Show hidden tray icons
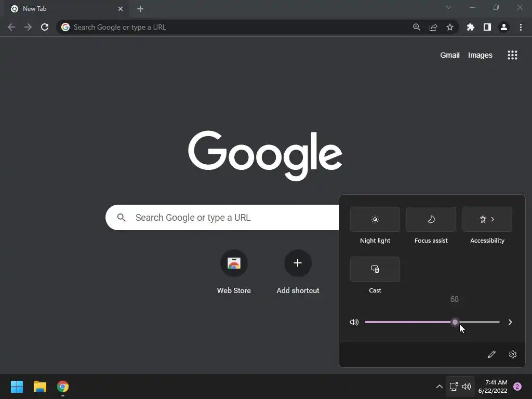 coord(440,387)
